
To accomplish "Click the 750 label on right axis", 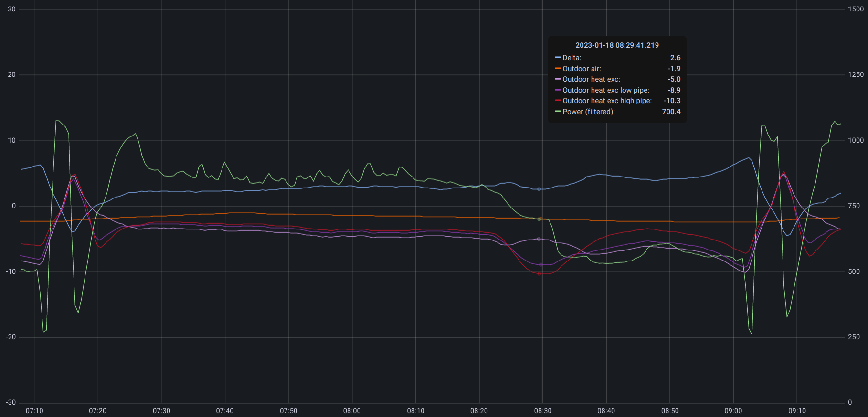I will (x=854, y=206).
